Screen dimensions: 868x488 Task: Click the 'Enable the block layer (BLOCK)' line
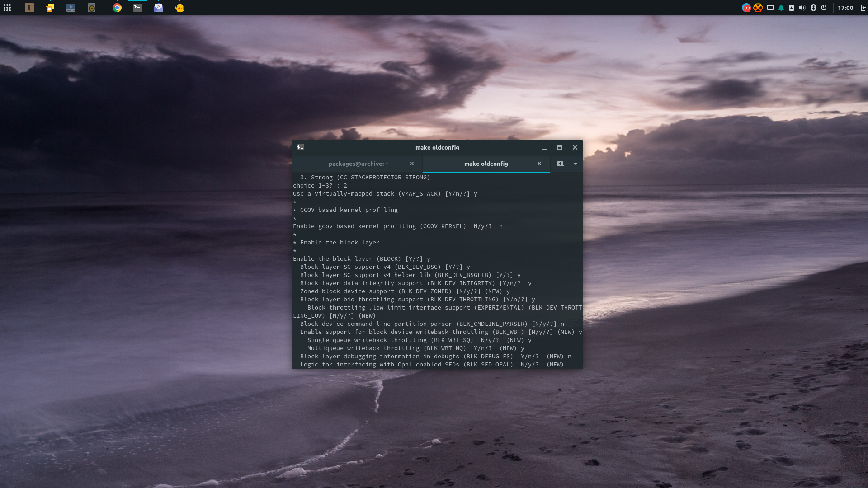pos(362,258)
